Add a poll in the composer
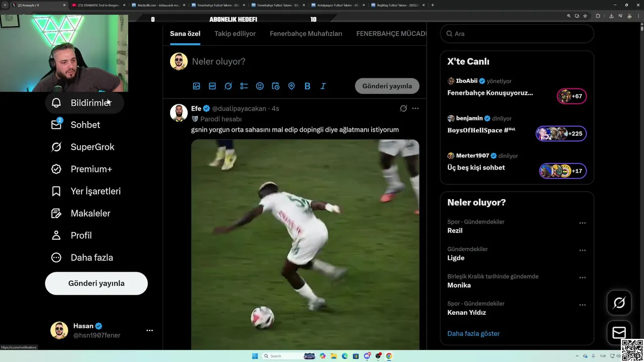The image size is (644, 362). 244,86
